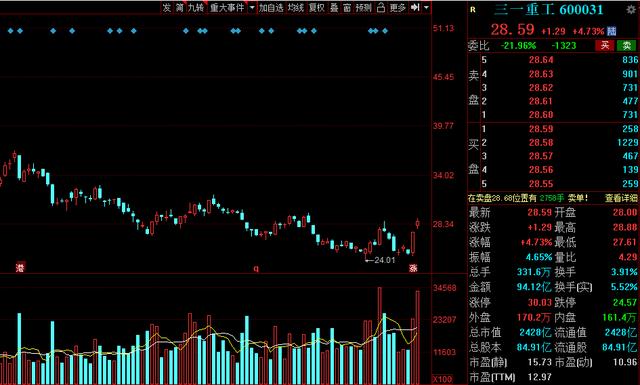The width and height of the screenshot is (640, 385).
Task: Click the 总市值 value 2428亿
Action: coord(535,332)
